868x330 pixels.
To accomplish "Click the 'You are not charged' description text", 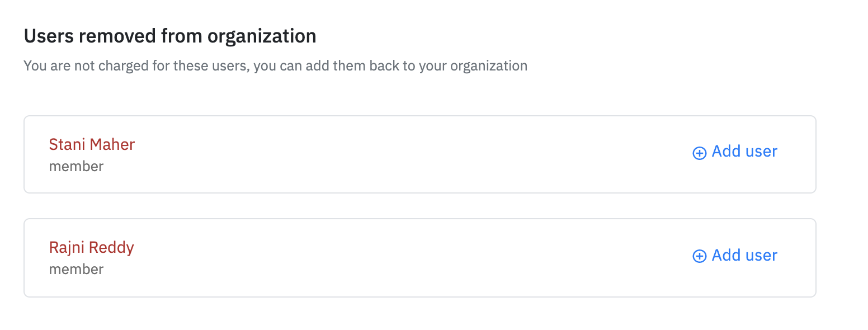I will point(276,66).
